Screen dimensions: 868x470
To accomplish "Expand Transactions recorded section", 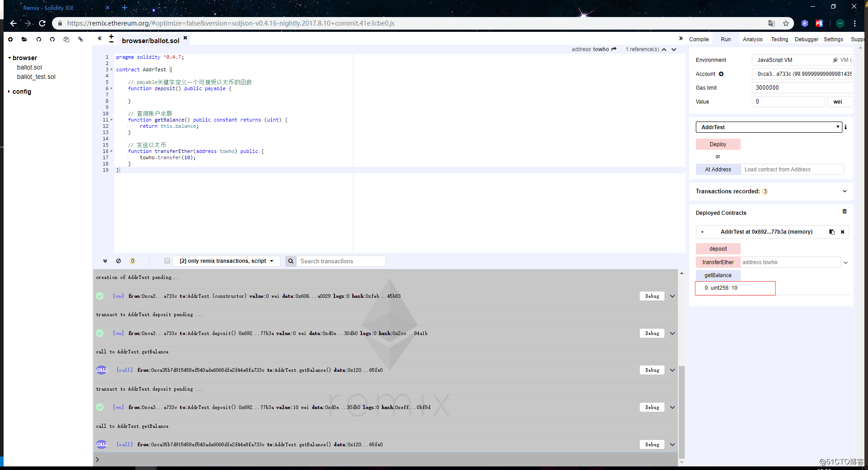I will 845,191.
